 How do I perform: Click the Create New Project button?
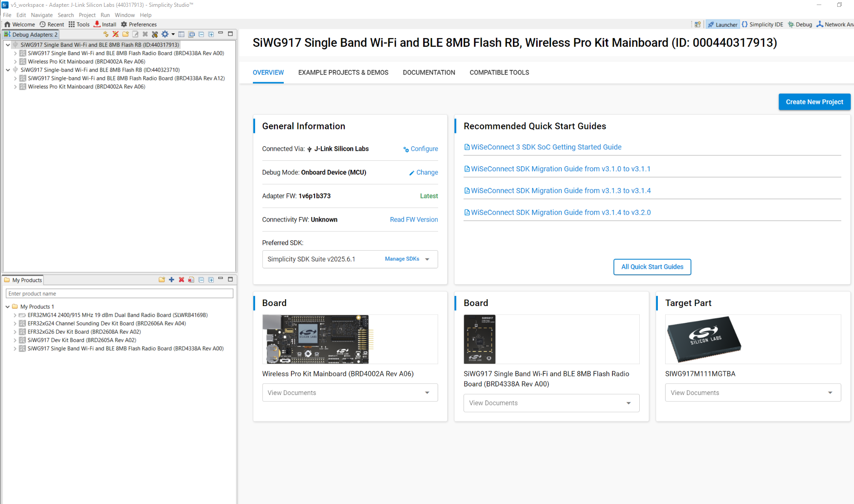[814, 102]
